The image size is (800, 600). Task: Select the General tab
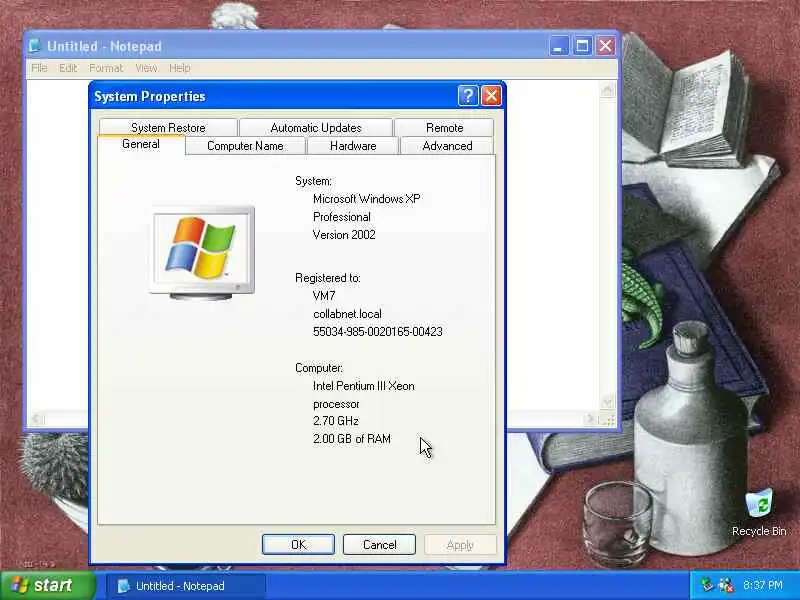pyautogui.click(x=141, y=144)
